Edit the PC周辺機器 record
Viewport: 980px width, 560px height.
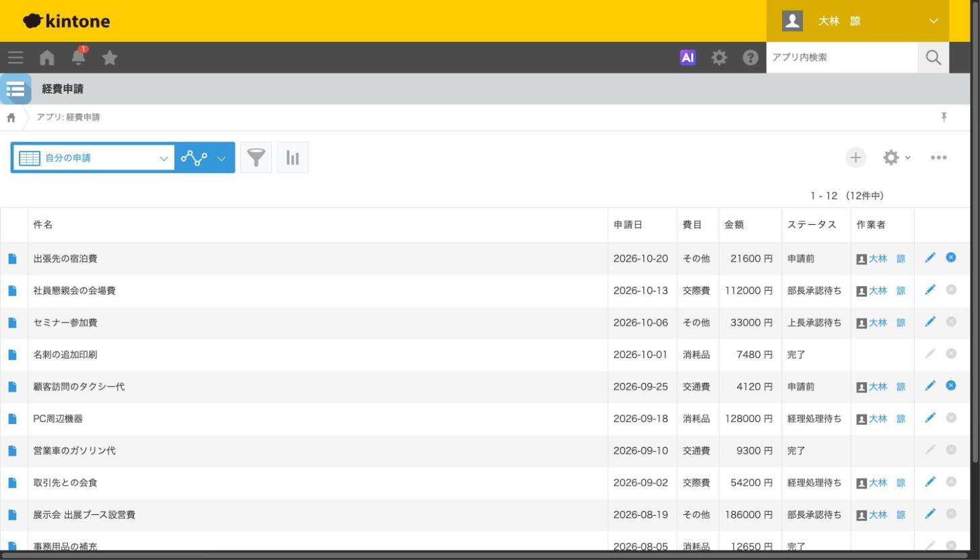(x=930, y=418)
